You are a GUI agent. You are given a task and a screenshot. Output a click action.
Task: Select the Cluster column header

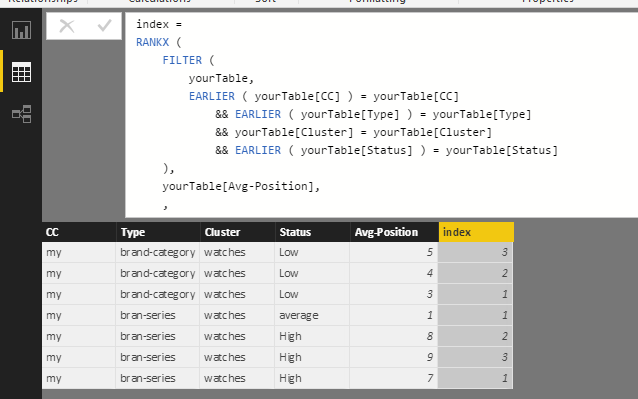tap(237, 232)
